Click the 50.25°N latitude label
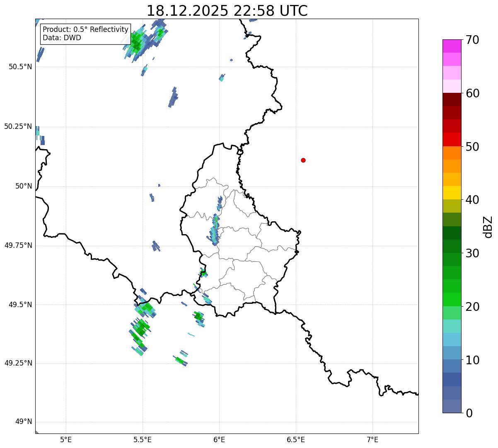The height and width of the screenshot is (448, 498). point(18,126)
